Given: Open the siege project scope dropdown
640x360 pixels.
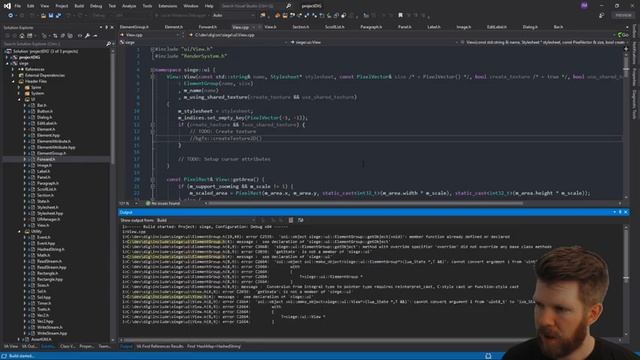Looking at the screenshot, I should coord(204,42).
